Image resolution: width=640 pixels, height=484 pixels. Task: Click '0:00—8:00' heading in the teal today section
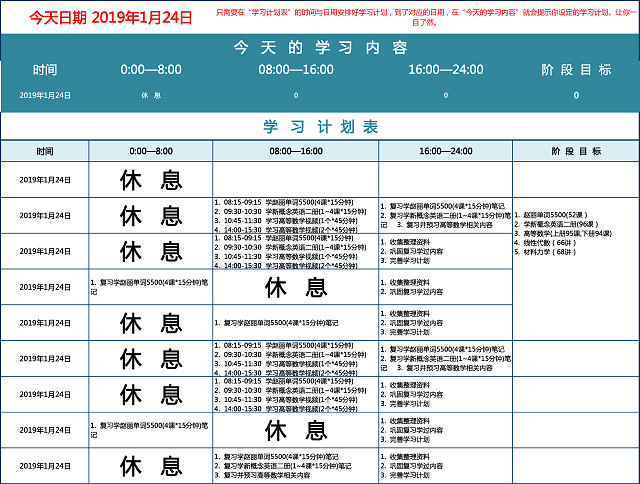(x=151, y=70)
